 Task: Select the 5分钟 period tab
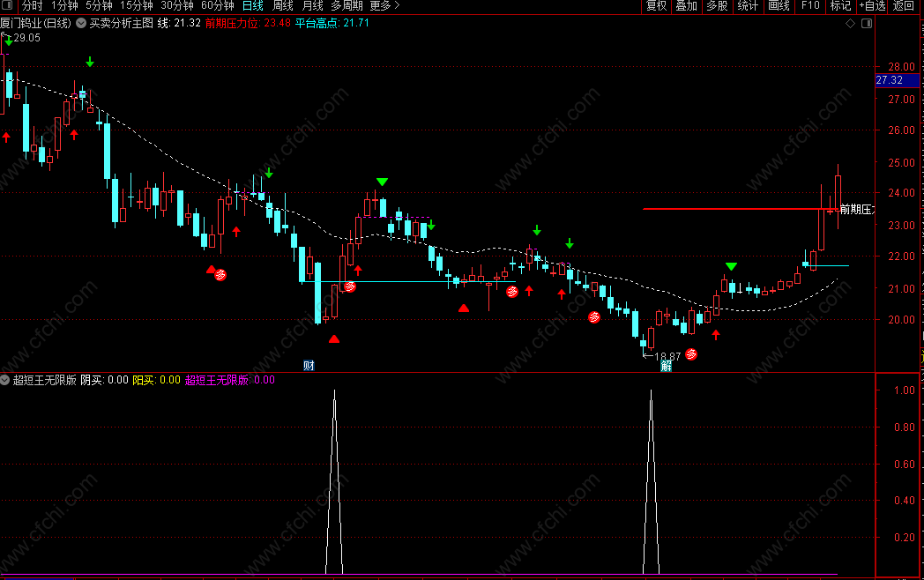click(x=99, y=6)
